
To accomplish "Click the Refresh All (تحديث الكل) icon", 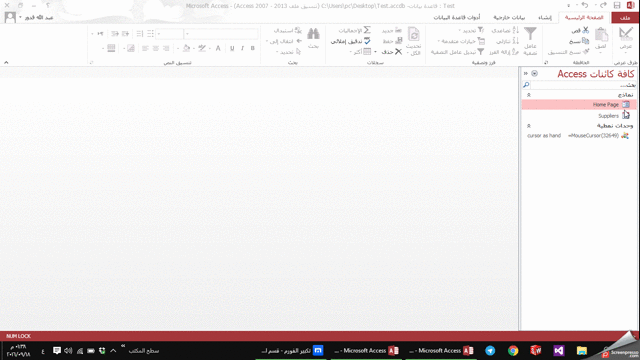I will click(413, 34).
